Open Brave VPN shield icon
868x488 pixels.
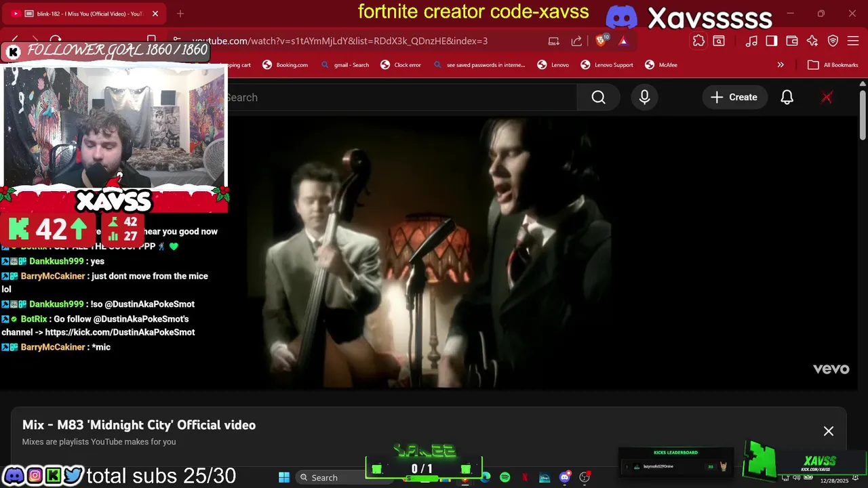click(833, 41)
